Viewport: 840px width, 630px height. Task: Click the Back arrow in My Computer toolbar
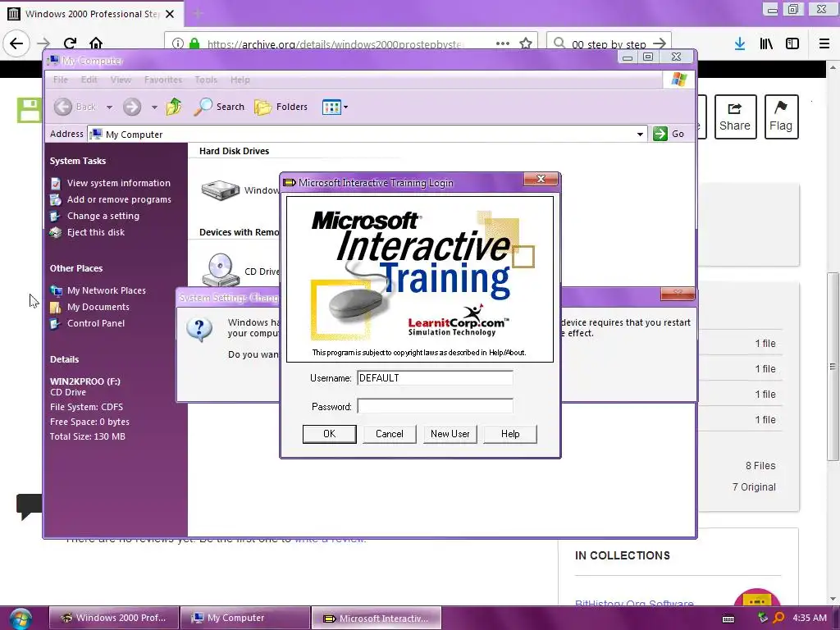coord(62,107)
